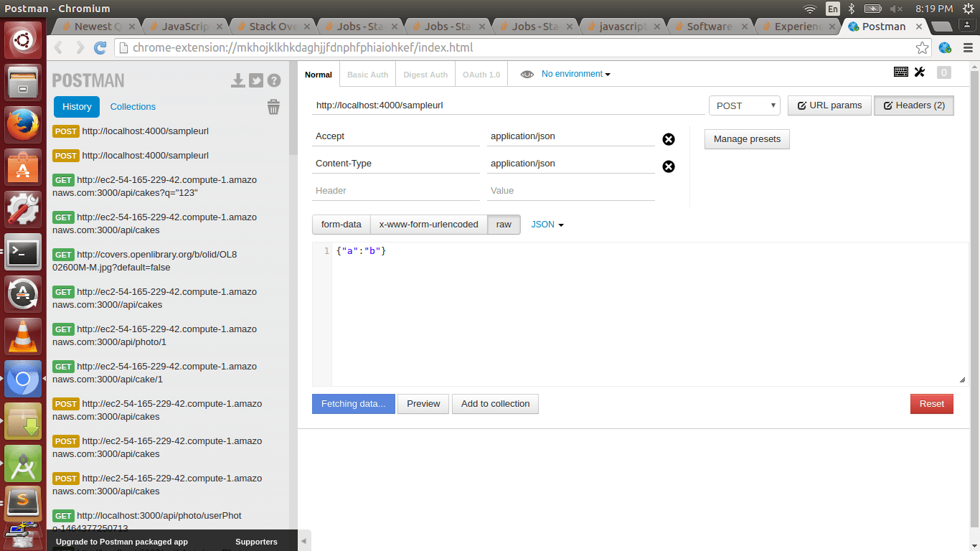Open Android Studio from the launcher

coord(24,463)
